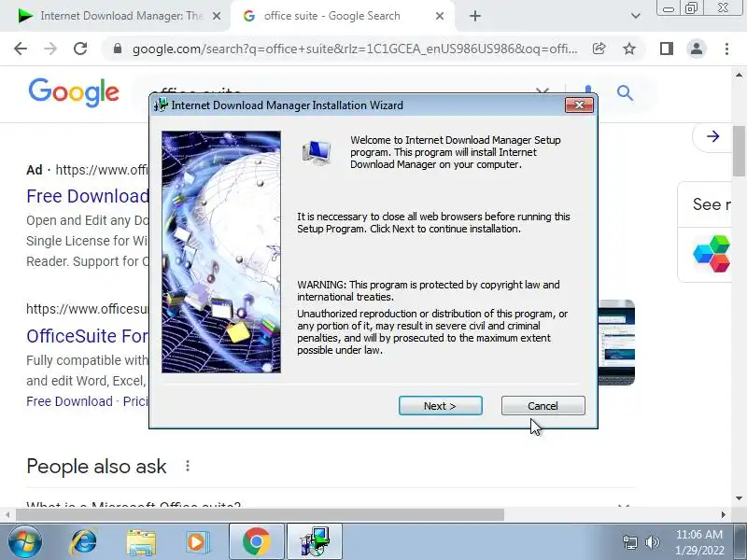The width and height of the screenshot is (747, 560).
Task: Click the OfficeSuite colorful cubes logo
Action: [712, 254]
